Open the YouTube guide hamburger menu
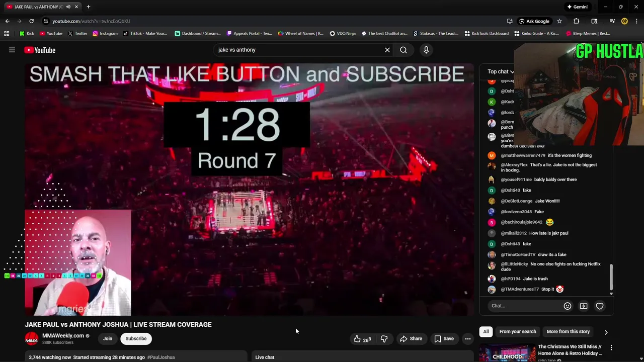The width and height of the screenshot is (644, 362). pyautogui.click(x=12, y=50)
